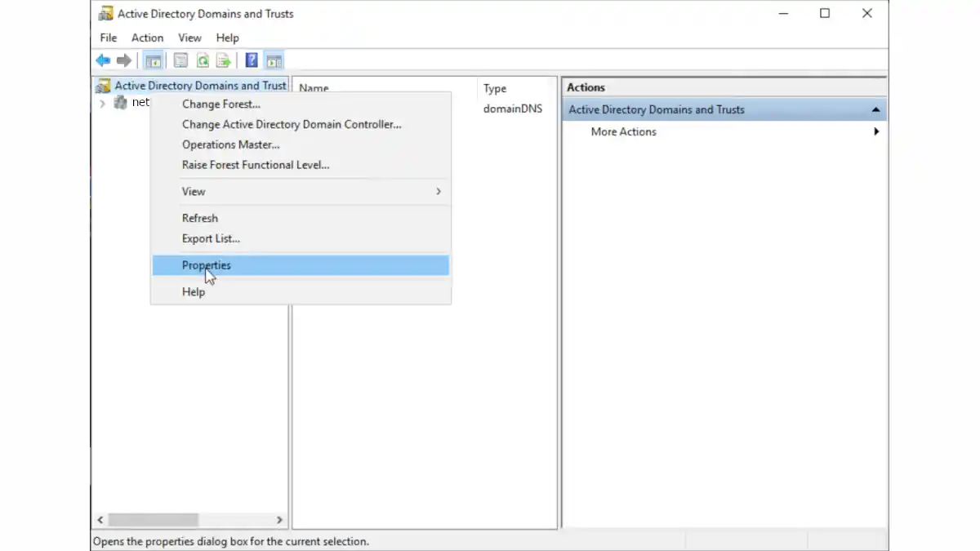The width and height of the screenshot is (980, 551).
Task: Select Raise Forest Functional Level...
Action: (301, 165)
